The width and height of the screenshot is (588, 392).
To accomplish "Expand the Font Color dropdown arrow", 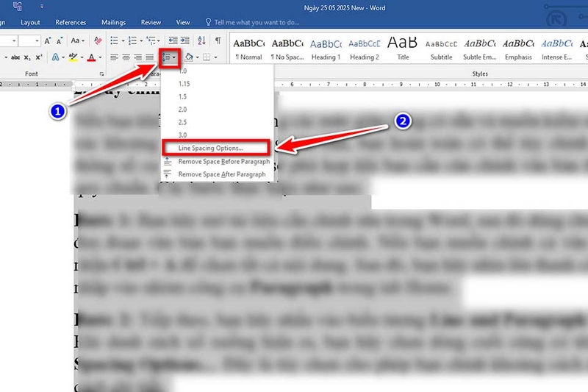I will click(x=100, y=57).
